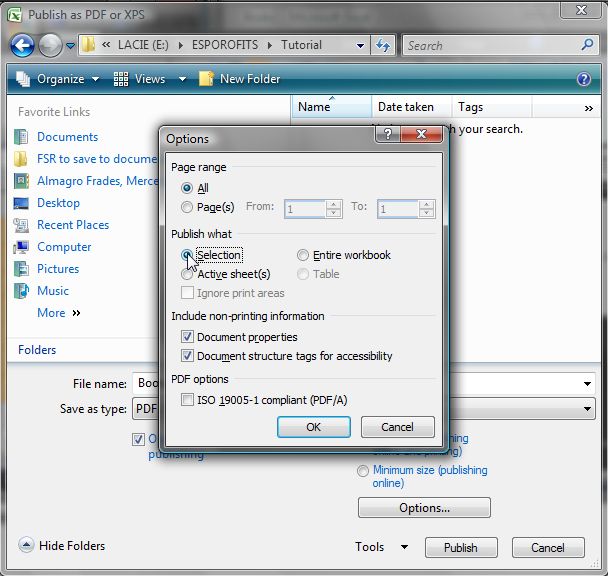Toggle Document structure tags for accessibility
608x576 pixels.
[187, 356]
